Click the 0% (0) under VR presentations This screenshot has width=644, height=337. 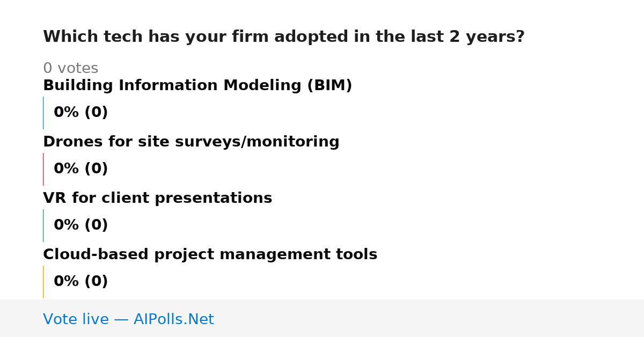pos(80,225)
